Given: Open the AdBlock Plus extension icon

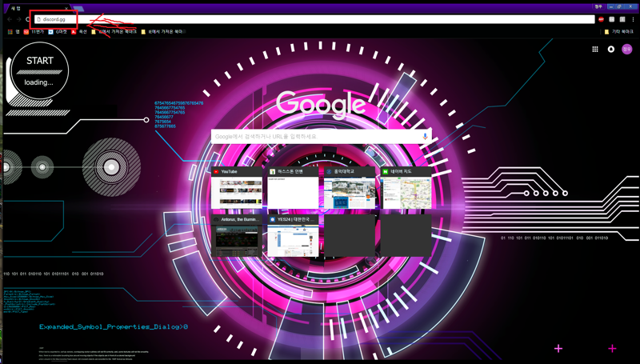Looking at the screenshot, I should pyautogui.click(x=602, y=19).
